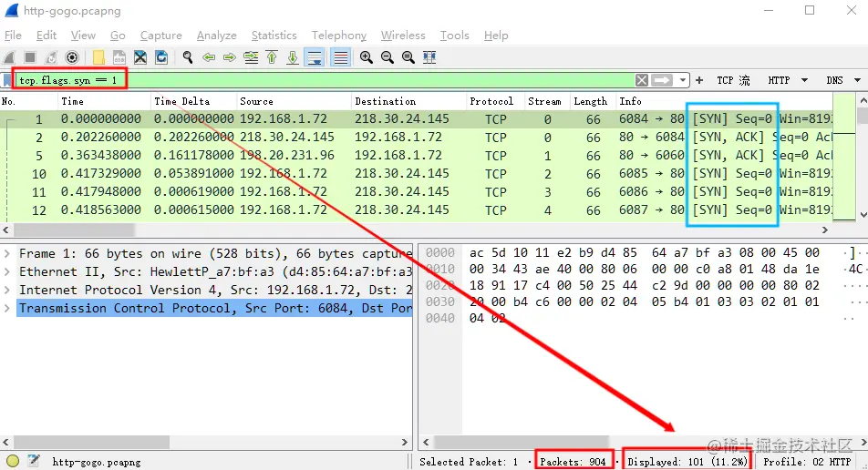The width and height of the screenshot is (868, 470).
Task: Jump to the first packet
Action: 272,57
